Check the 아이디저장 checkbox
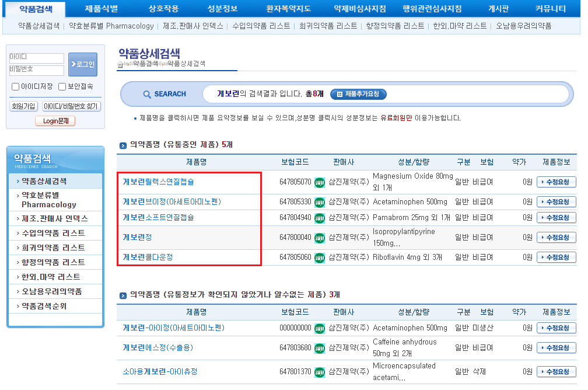This screenshot has width=588, height=390. coord(15,87)
